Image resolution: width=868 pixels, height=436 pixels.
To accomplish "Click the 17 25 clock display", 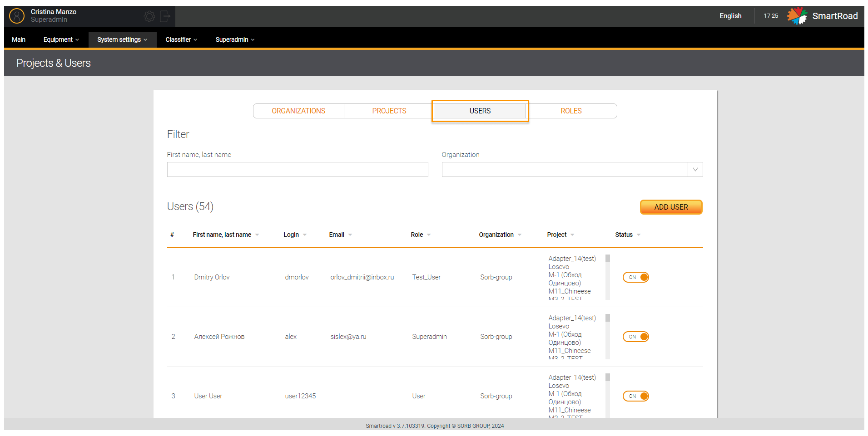I will [771, 16].
